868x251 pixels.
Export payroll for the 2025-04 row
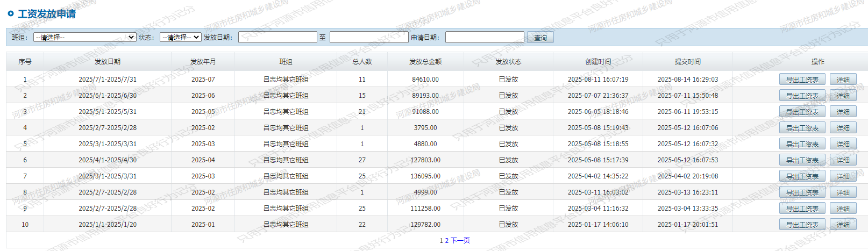tap(802, 160)
